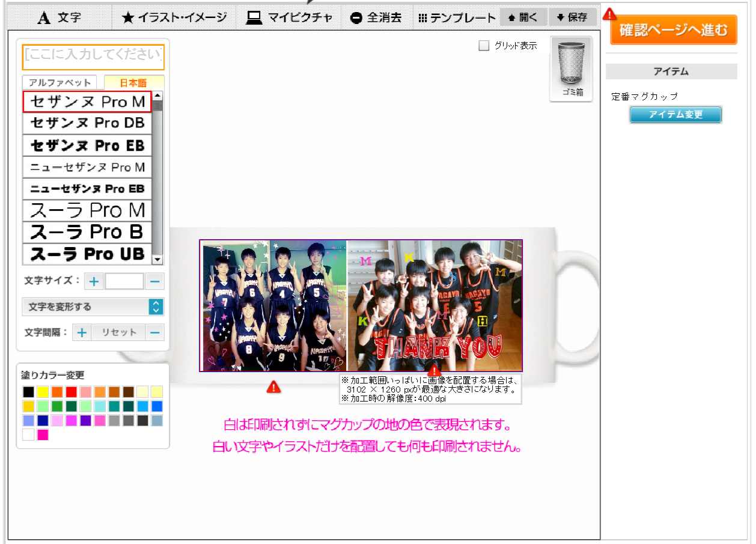Click the text input field
Image resolution: width=756 pixels, height=544 pixels.
tap(93, 57)
